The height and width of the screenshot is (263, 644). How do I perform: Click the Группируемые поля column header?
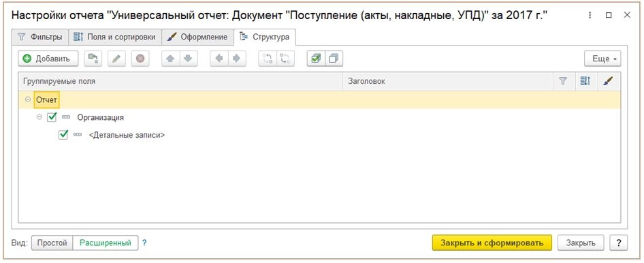click(180, 81)
